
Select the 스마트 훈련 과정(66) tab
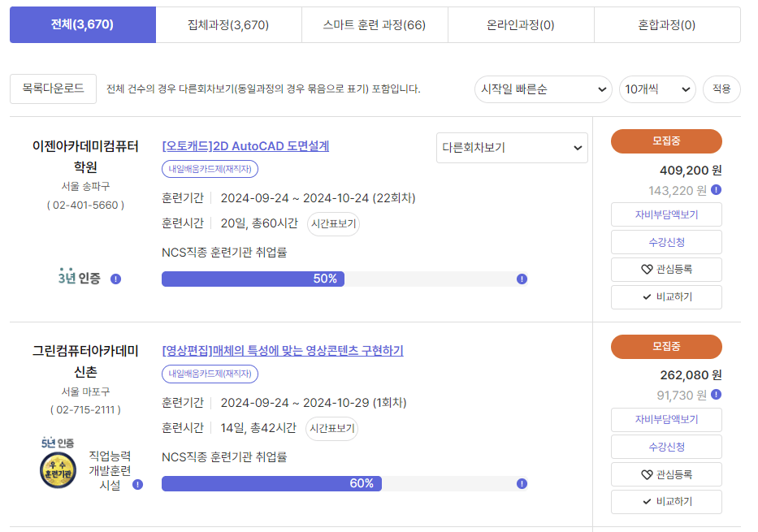(375, 24)
